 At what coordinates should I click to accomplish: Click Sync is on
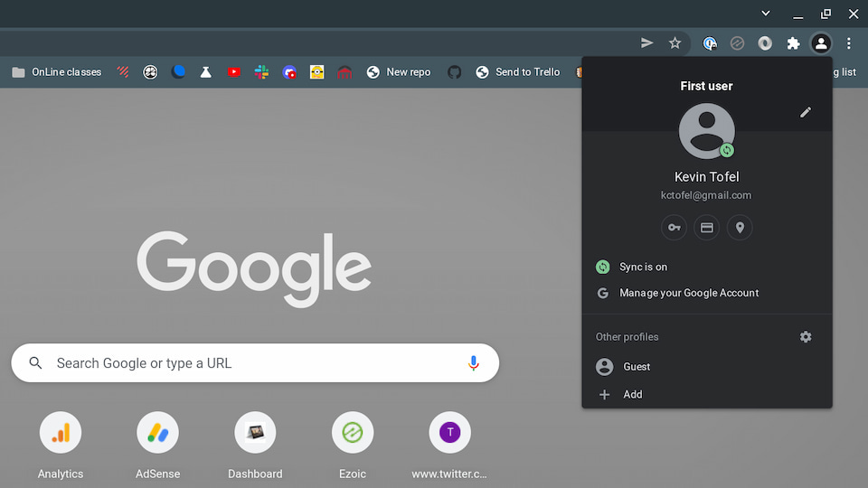(706, 267)
